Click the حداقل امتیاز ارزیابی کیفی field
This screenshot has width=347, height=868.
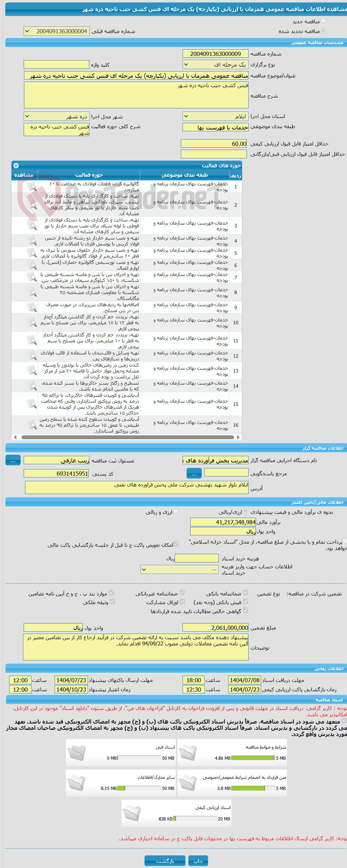pos(214,143)
